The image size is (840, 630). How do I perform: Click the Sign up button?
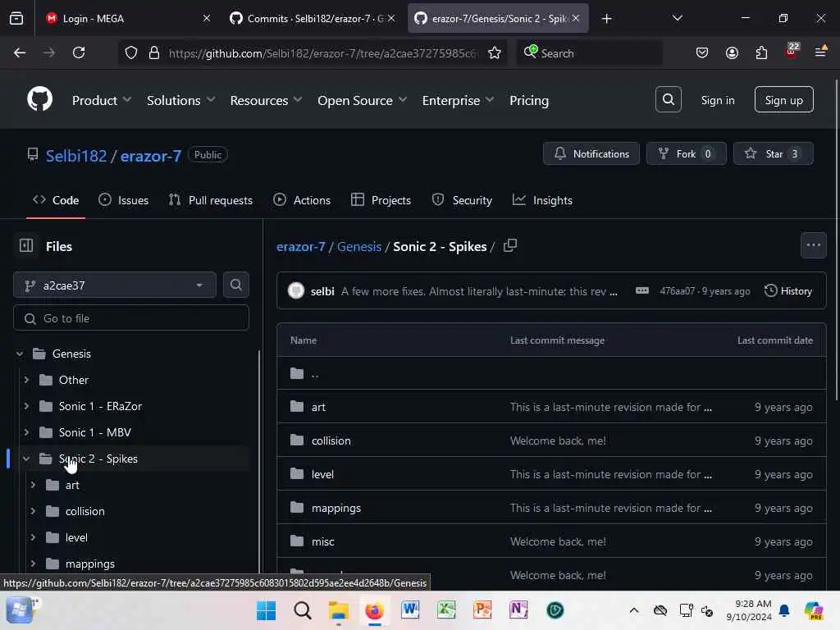click(783, 99)
